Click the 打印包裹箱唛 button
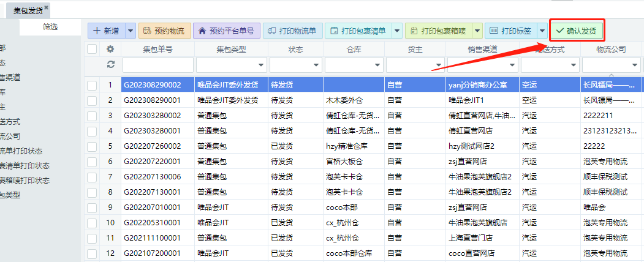 (x=437, y=31)
